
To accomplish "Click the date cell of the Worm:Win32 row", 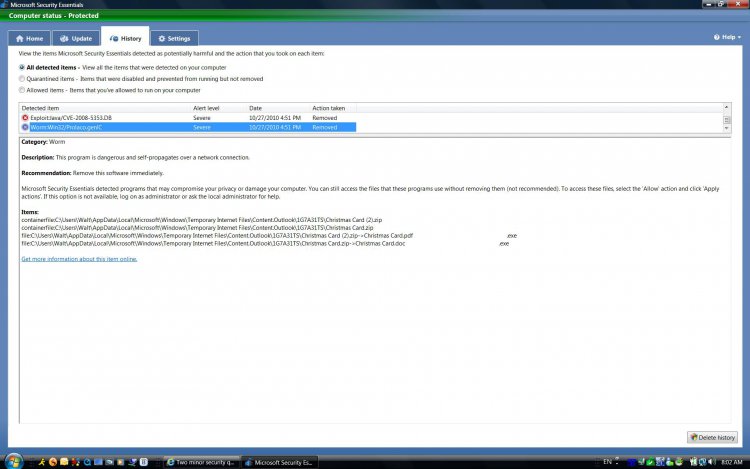I will click(275, 127).
